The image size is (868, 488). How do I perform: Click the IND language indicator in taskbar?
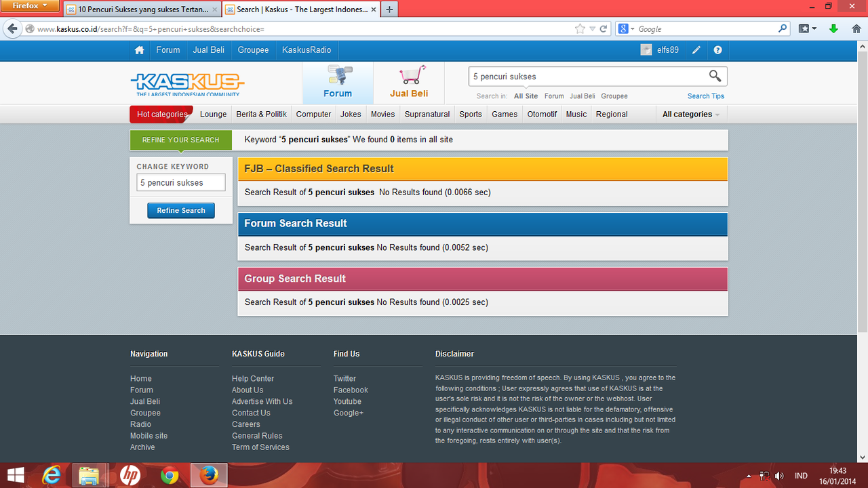click(802, 476)
